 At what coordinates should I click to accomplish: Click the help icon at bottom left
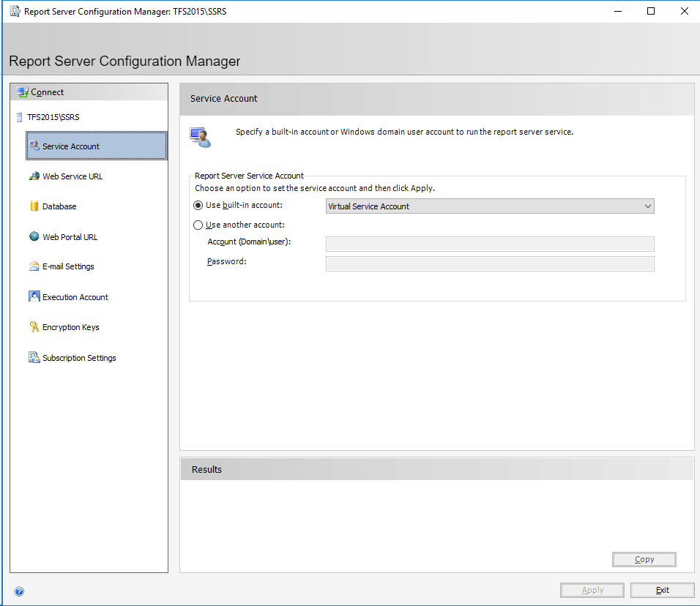[x=19, y=591]
